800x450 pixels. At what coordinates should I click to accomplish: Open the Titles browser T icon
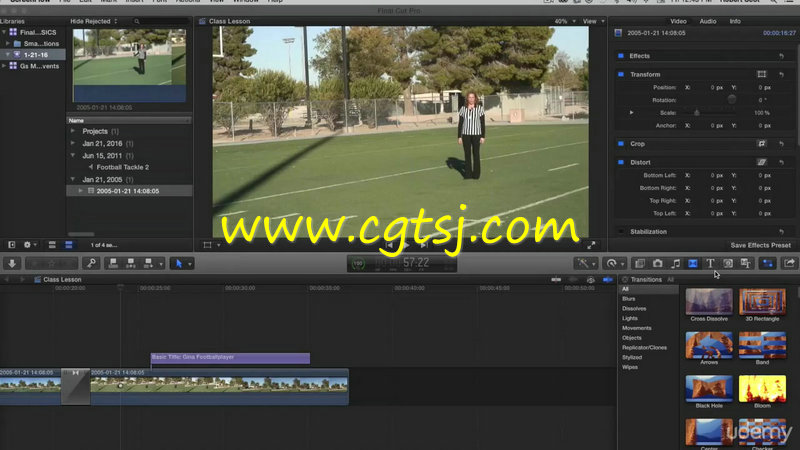coord(710,263)
